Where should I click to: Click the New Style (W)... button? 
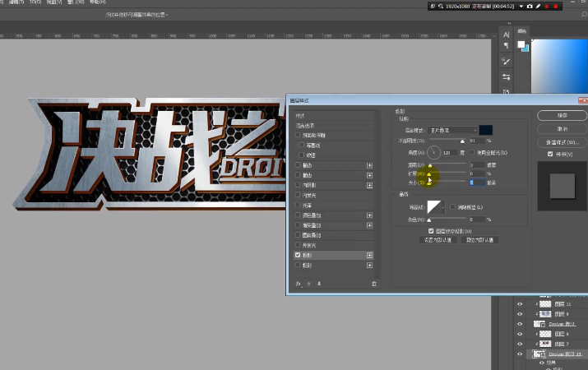click(x=562, y=141)
